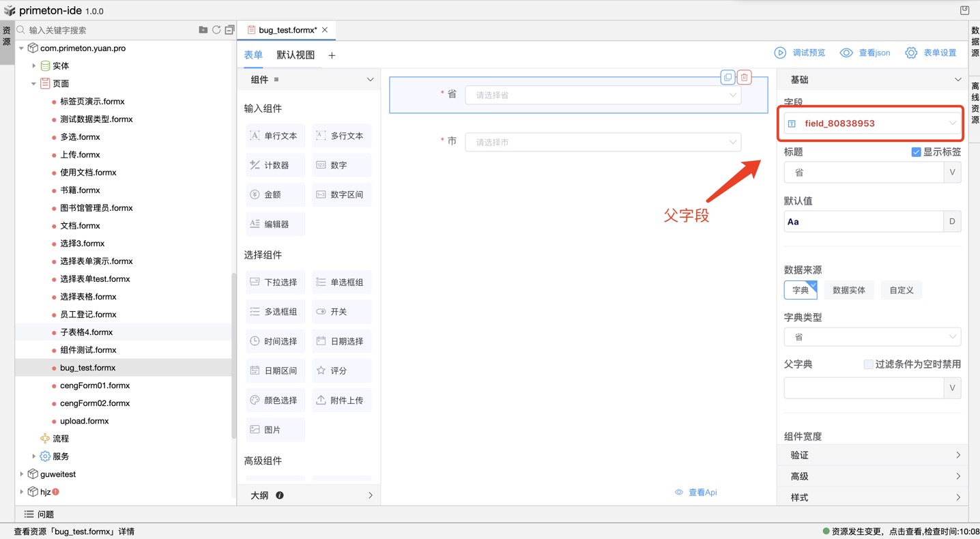Screen dimensions: 980x539
Task: Select the 颜色选择 component swatch
Action: tap(275, 399)
